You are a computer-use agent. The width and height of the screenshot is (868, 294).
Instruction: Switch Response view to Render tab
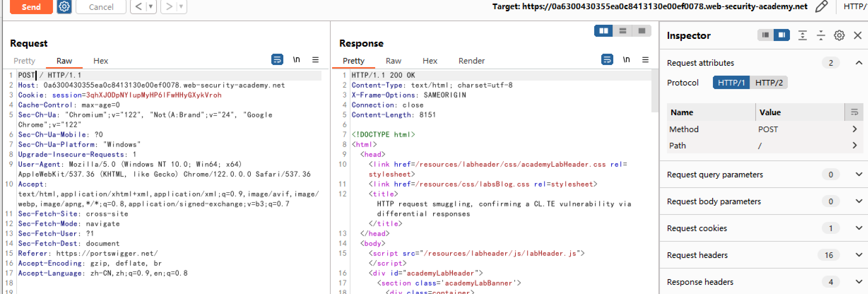(472, 61)
